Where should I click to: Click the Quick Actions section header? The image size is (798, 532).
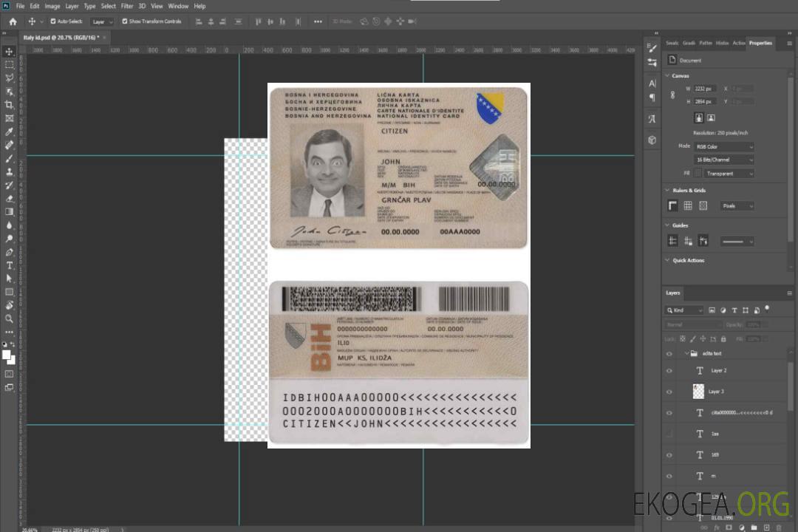click(x=688, y=260)
